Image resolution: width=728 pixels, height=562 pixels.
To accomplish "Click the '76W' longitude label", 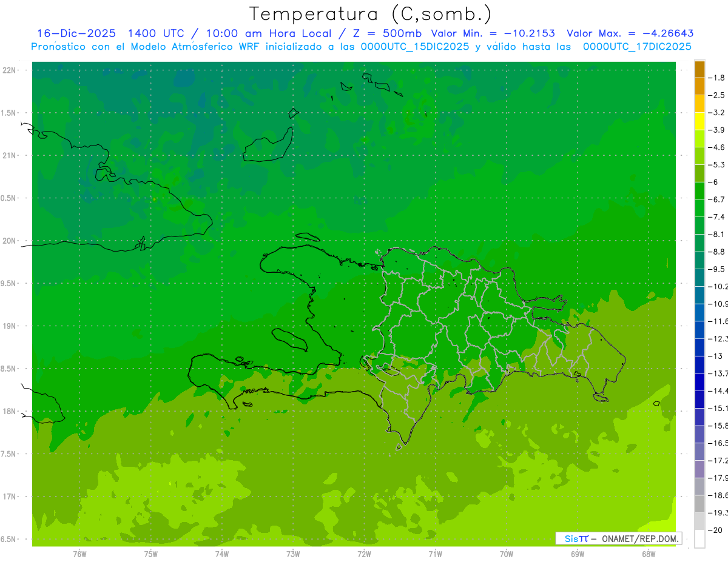I will (79, 554).
